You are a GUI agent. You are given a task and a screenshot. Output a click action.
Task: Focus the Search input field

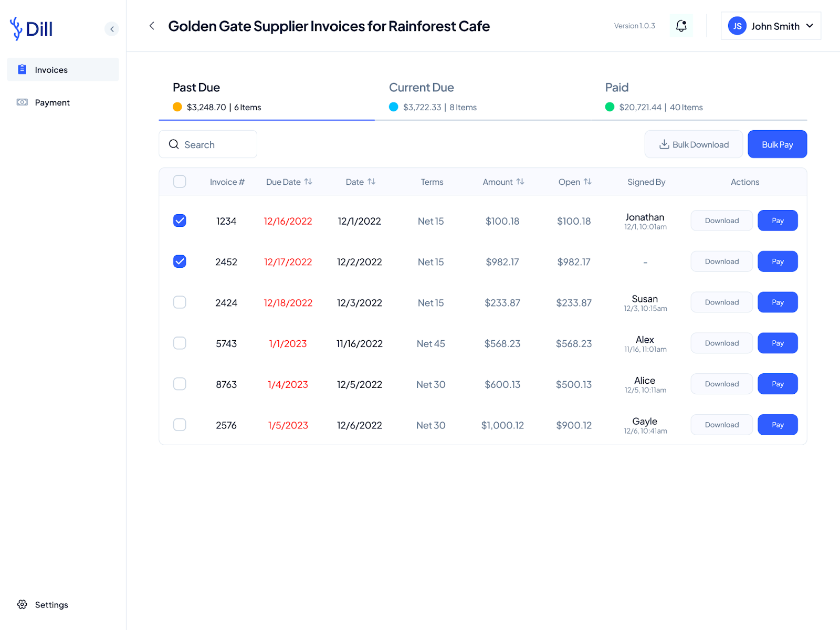[x=208, y=144]
